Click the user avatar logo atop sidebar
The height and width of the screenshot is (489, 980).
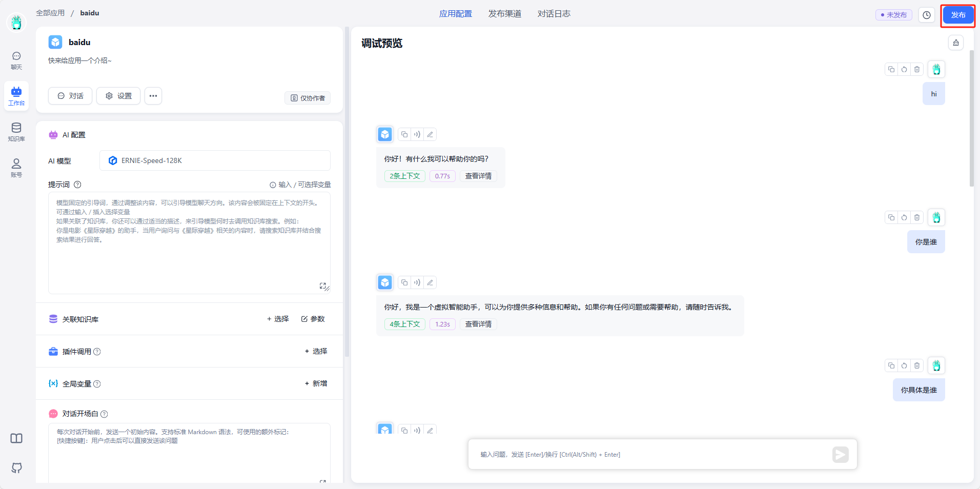point(16,22)
